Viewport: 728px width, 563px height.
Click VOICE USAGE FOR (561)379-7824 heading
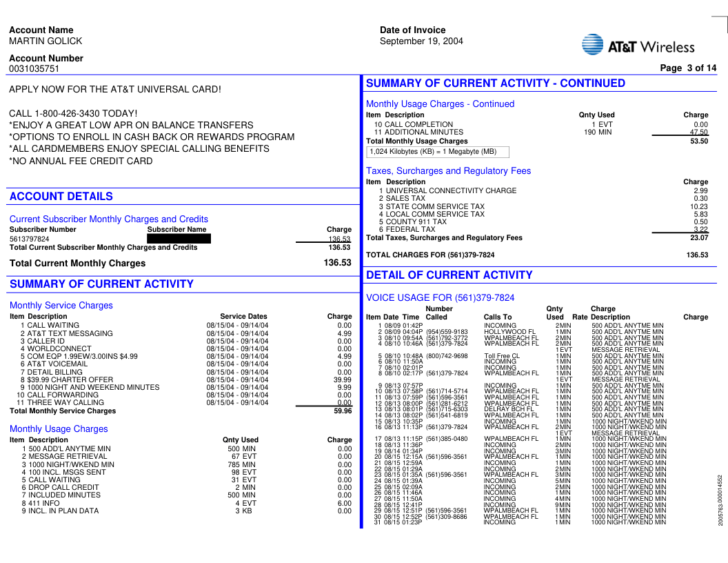[x=440, y=298]
